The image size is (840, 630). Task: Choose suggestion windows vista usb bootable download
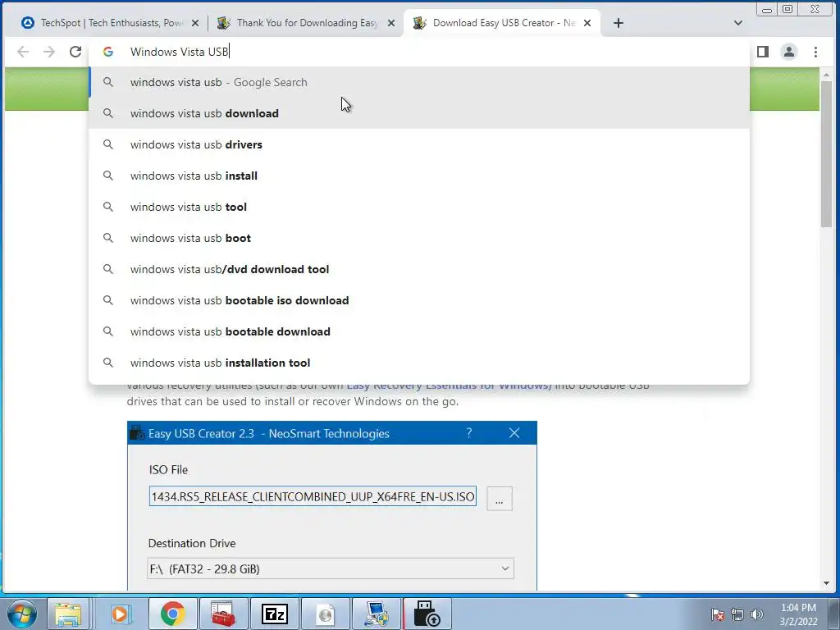[419, 331]
